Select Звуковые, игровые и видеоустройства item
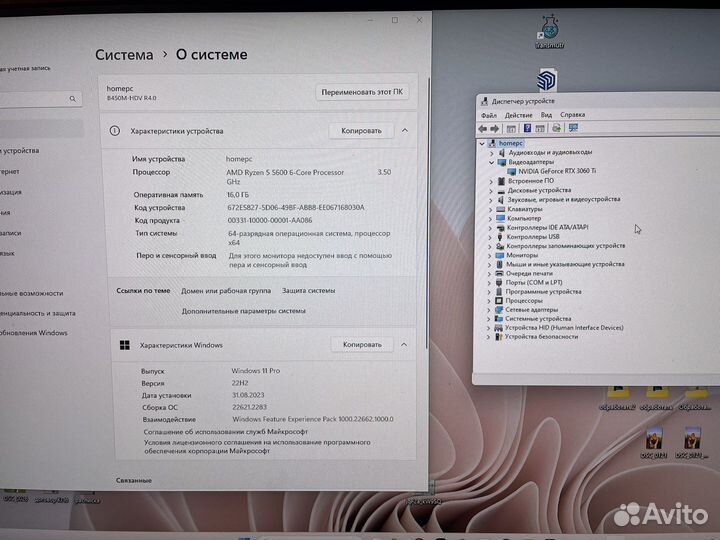This screenshot has height=540, width=720. tap(563, 199)
